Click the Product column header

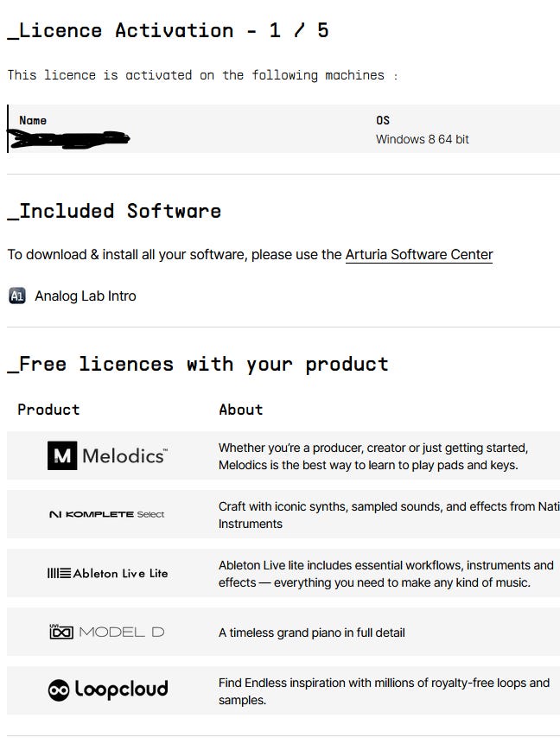pos(48,410)
